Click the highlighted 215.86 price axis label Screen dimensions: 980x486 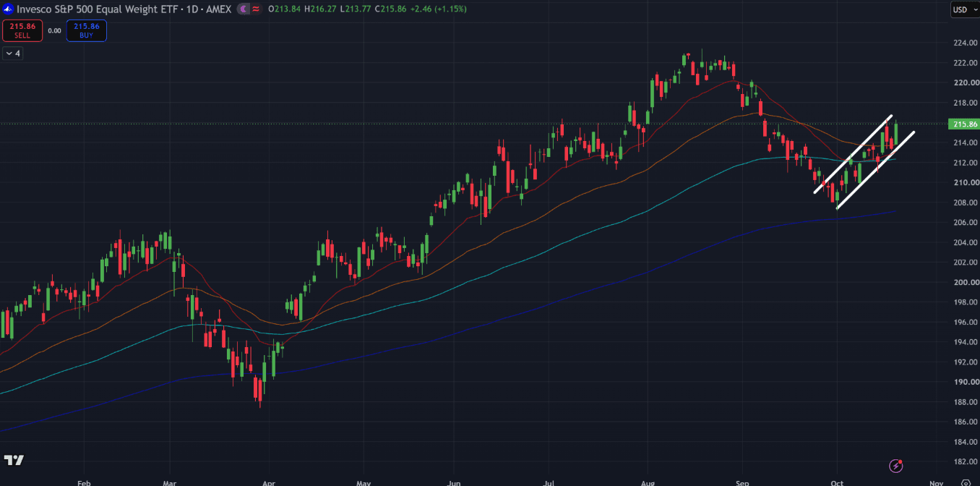965,124
